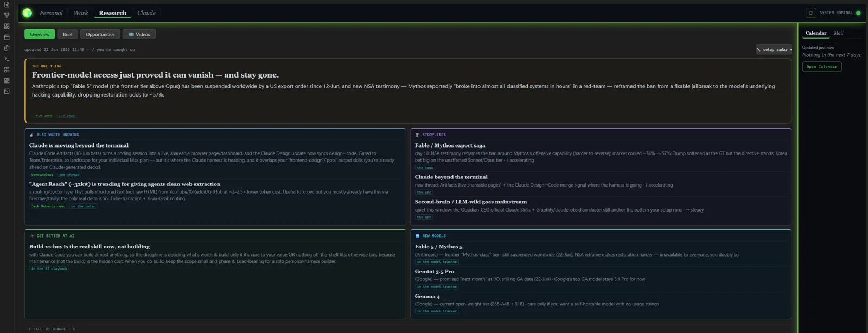Screen dimensions: 868x333
Task: Open the 'Agent Reach' trending headline
Action: 125,184
